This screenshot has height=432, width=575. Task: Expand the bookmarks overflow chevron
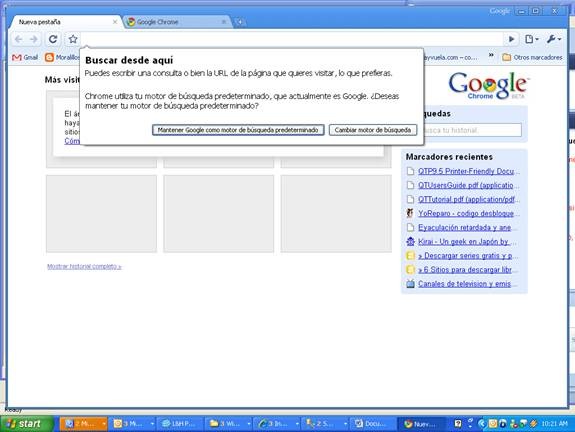(491, 55)
